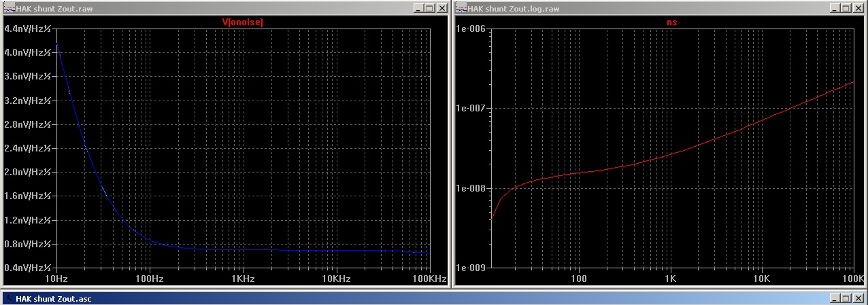
Task: Click the 1e-007 vertical axis label
Action: pyautogui.click(x=471, y=108)
